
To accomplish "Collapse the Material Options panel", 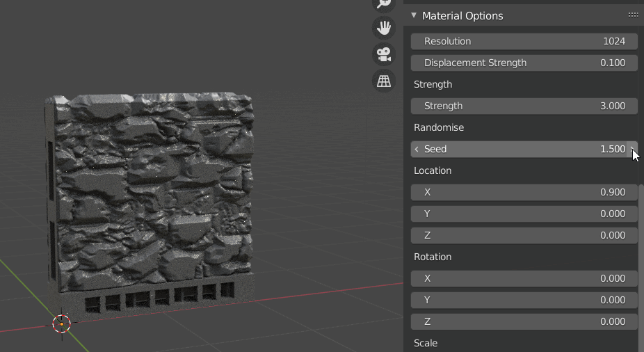I will point(414,15).
